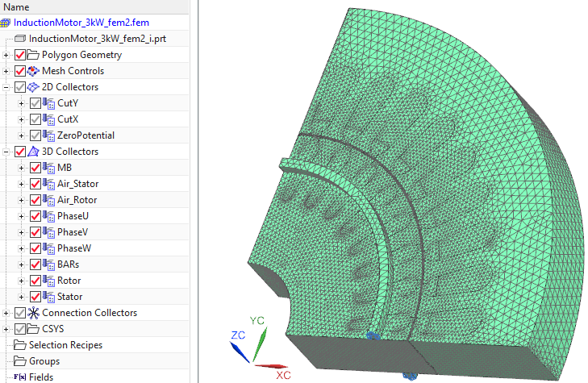Screen dimensions: 588x383
Task: Click the InductionMotor_3kW_fem2.fem file icon
Action: pos(6,23)
